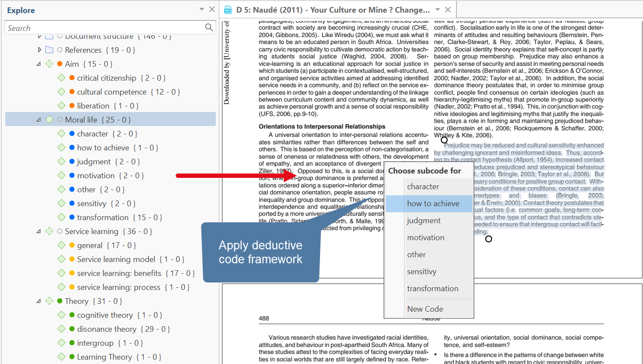Click the orange color dot of liberation code
The image size is (643, 364).
tap(72, 106)
